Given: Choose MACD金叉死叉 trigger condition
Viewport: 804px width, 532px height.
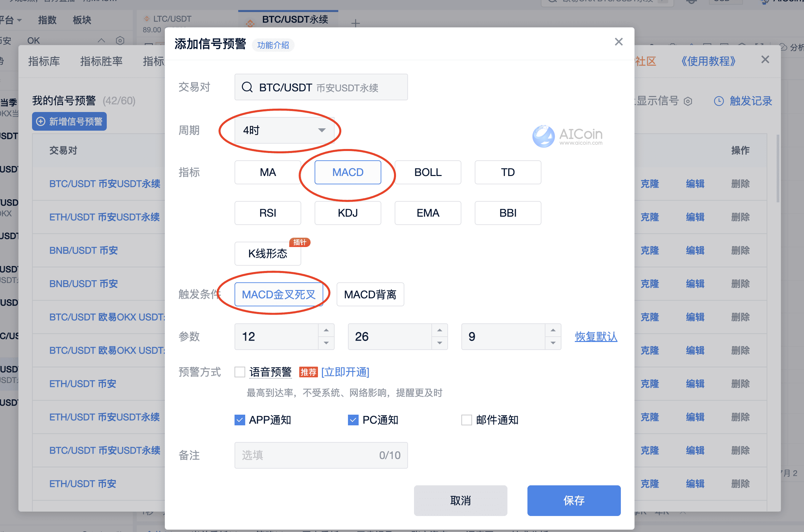Looking at the screenshot, I should pyautogui.click(x=279, y=295).
